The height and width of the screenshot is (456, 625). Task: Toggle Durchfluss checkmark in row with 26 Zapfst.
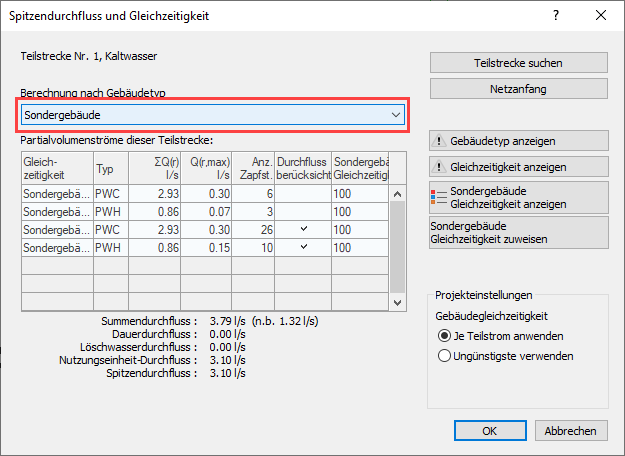point(303,229)
